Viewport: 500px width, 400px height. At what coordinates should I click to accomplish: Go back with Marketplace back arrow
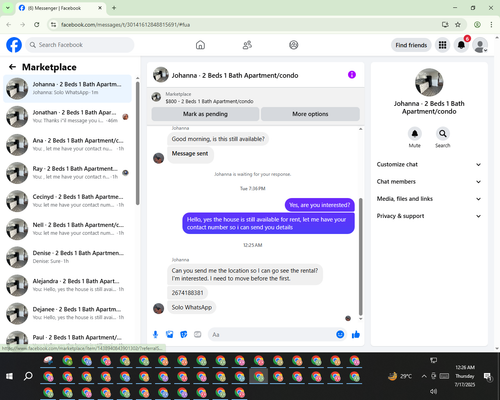pyautogui.click(x=12, y=67)
